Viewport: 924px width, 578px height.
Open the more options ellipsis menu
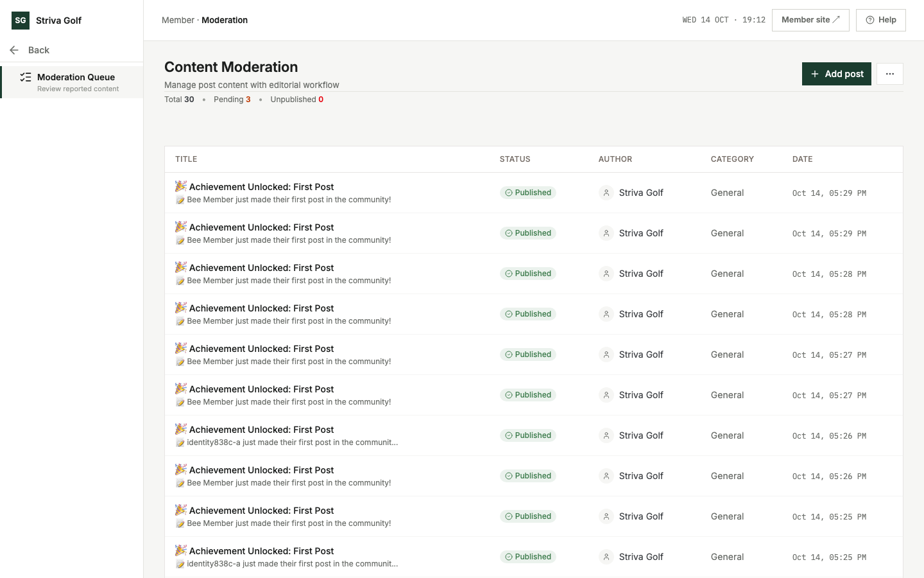pos(890,74)
